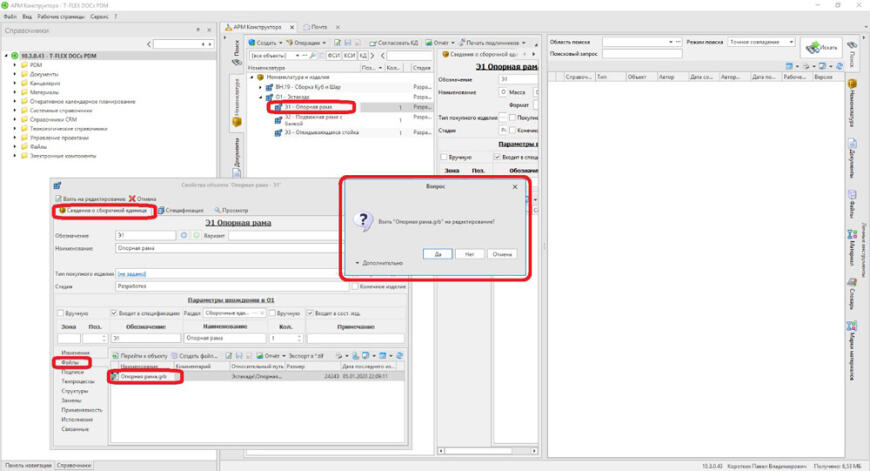Screen dimensions: 870x471
Task: Click Перейти к объекту in files toolbar
Action: click(140, 356)
